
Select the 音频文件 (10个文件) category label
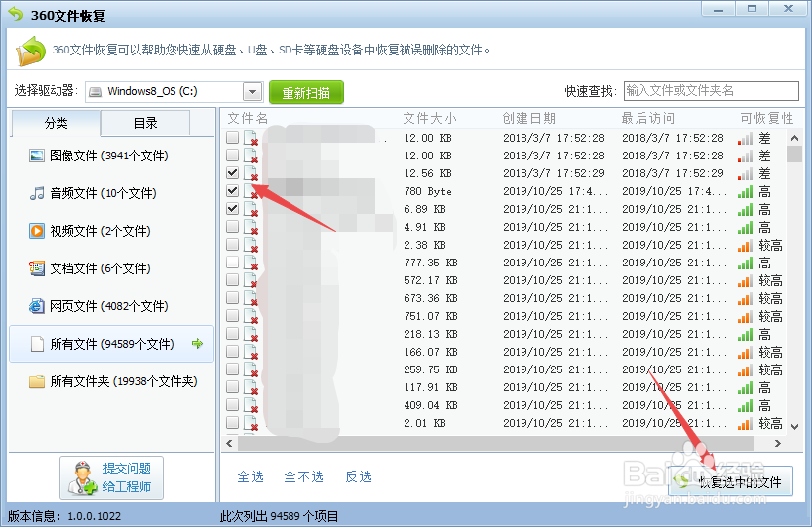tap(103, 193)
